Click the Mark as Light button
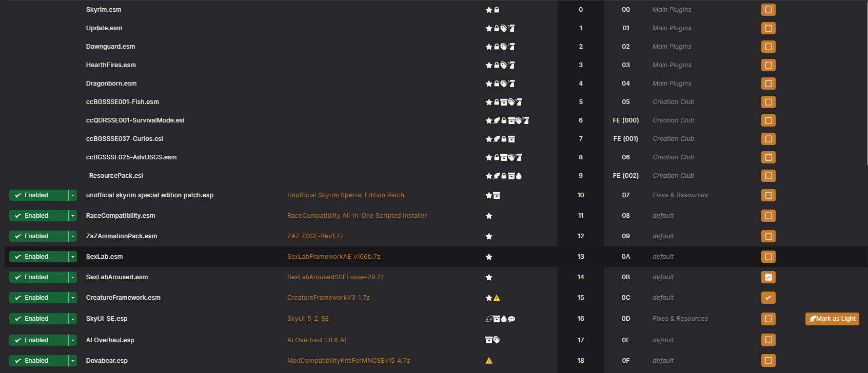This screenshot has width=868, height=373. point(832,319)
